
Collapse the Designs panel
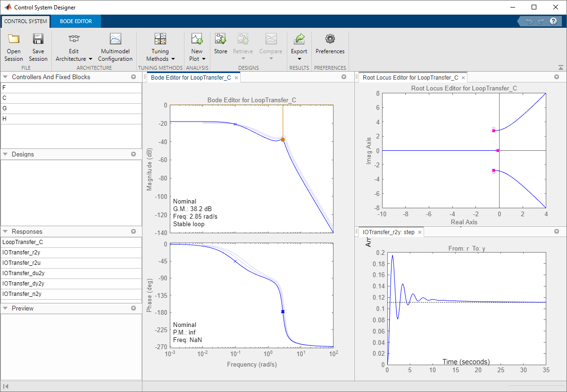click(x=5, y=155)
